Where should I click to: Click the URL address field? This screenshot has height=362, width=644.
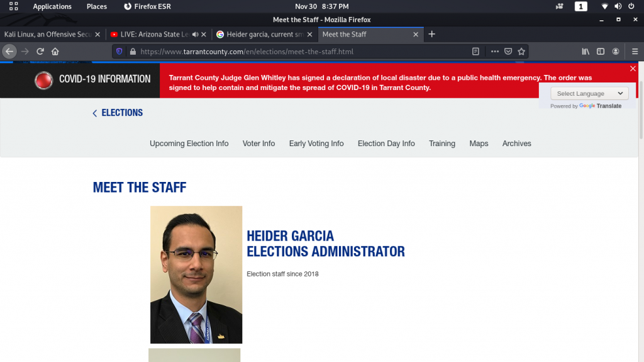click(x=302, y=52)
